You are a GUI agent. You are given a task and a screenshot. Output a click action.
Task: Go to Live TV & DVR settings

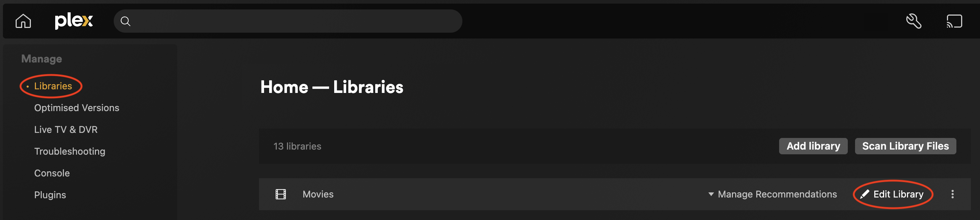(x=66, y=130)
